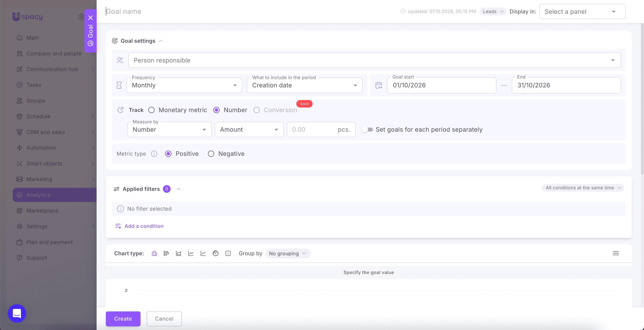
Task: Click the Create button
Action: pos(123,319)
